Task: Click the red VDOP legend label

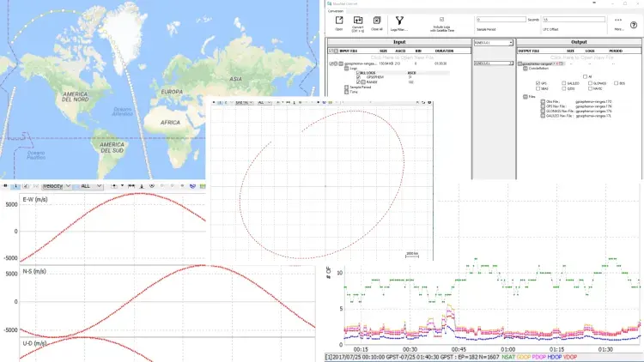Action: click(x=570, y=357)
